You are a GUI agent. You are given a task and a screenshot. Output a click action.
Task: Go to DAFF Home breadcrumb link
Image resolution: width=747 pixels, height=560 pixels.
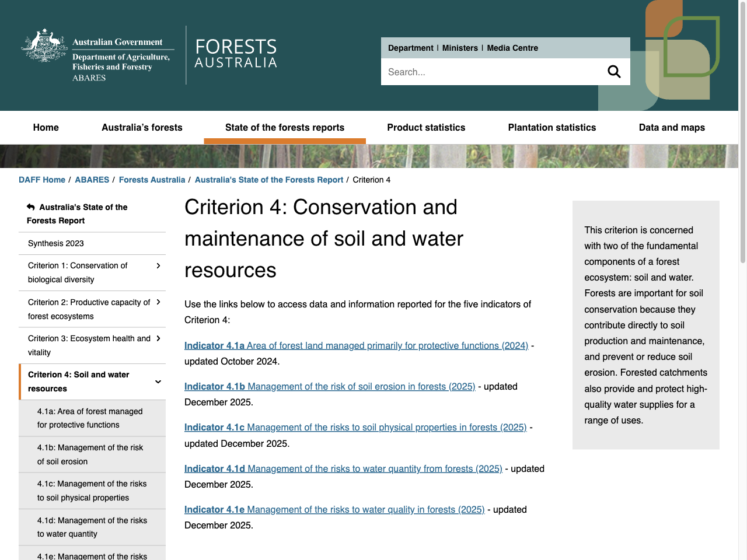tap(41, 180)
